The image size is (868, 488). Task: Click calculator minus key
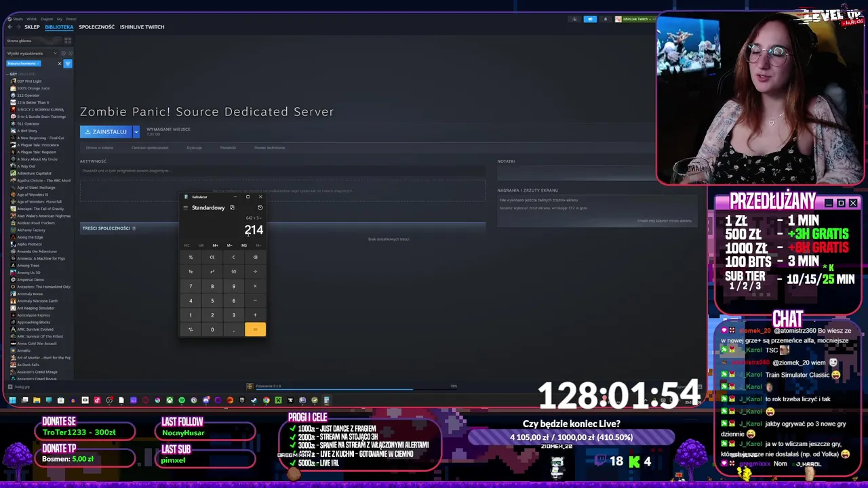coord(255,300)
